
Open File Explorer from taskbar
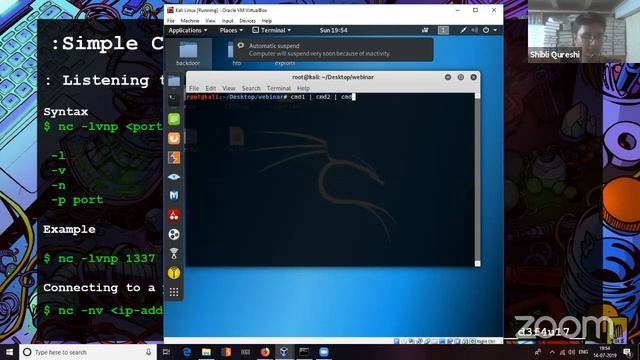tap(207, 352)
